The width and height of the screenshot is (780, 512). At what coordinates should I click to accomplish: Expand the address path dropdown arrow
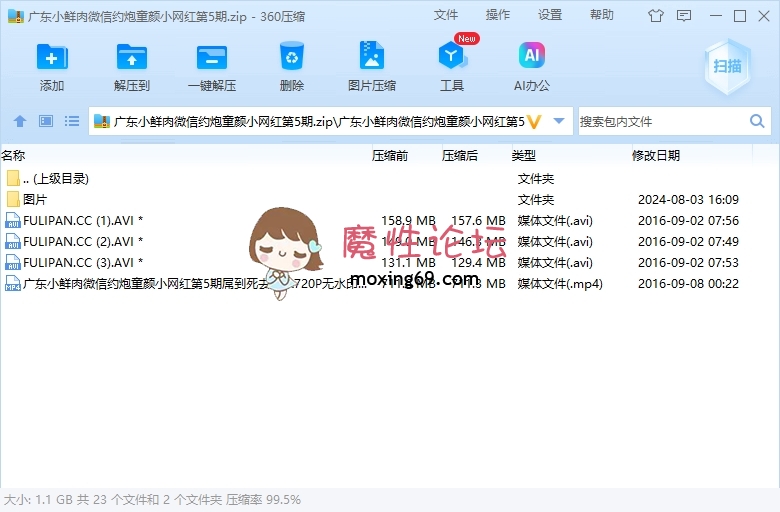click(x=559, y=121)
